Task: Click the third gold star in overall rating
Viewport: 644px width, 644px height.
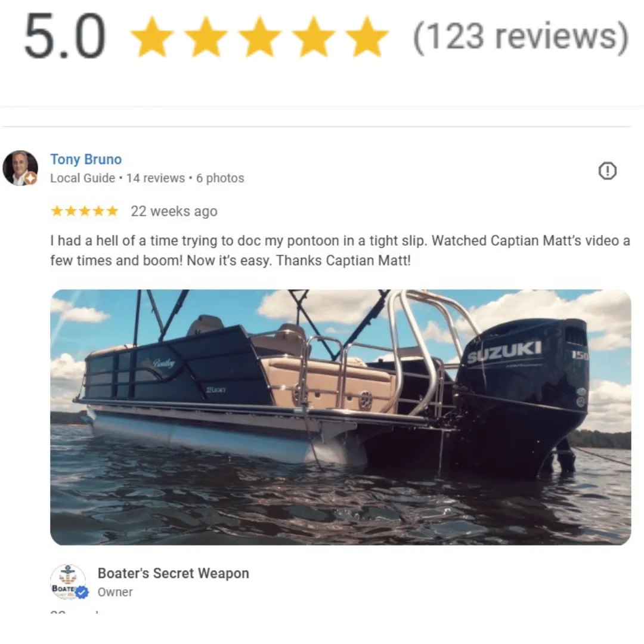Action: 260,36
